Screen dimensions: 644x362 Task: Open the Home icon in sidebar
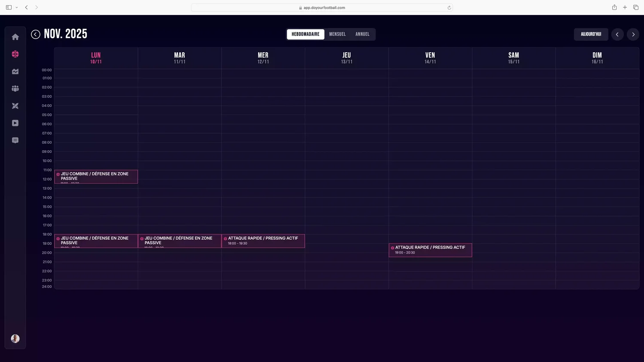pos(15,37)
